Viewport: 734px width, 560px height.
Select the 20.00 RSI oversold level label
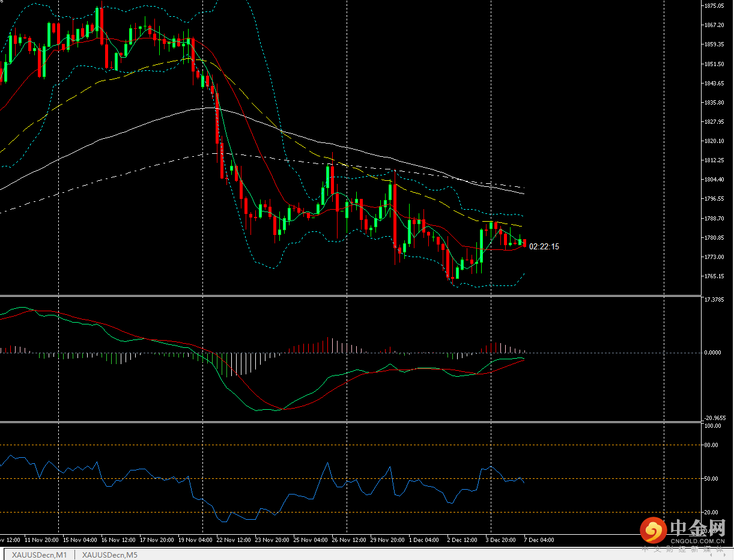(712, 513)
